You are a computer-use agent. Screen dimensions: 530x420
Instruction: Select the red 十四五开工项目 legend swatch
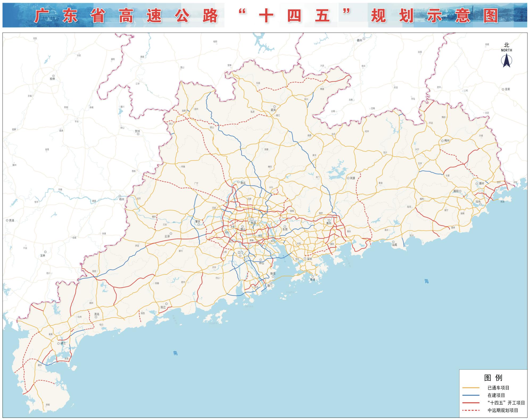click(x=471, y=403)
